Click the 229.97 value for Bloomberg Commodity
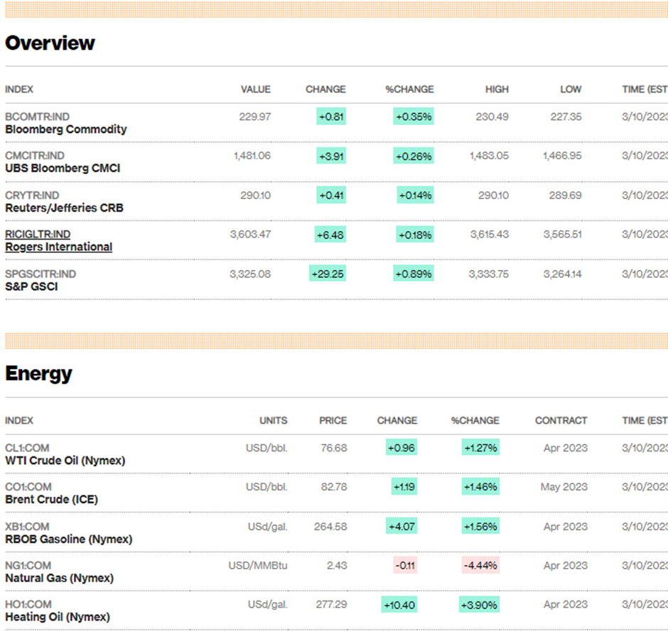 point(254,117)
